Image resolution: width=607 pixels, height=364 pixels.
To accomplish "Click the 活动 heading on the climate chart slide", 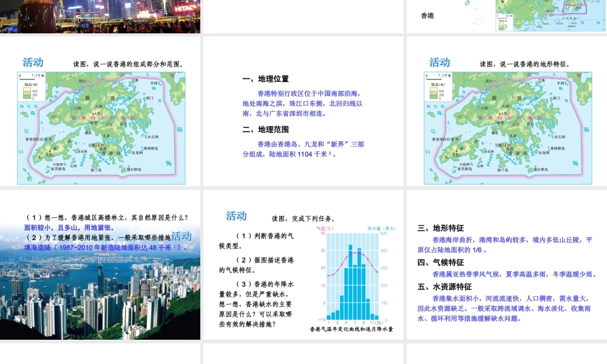I will (237, 216).
